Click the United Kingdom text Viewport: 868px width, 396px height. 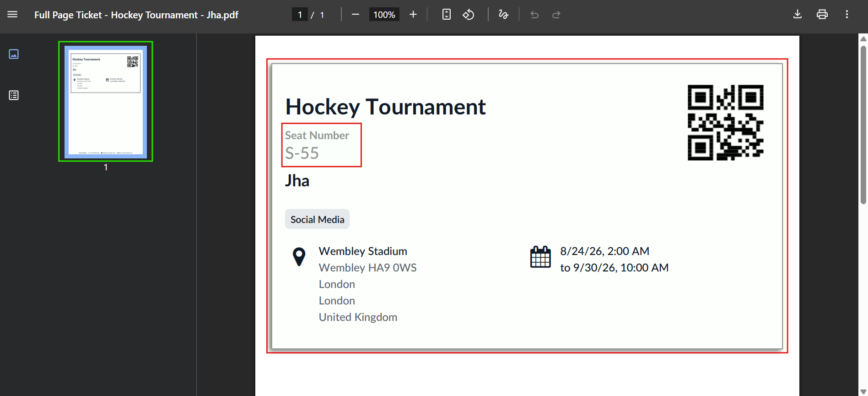point(358,317)
